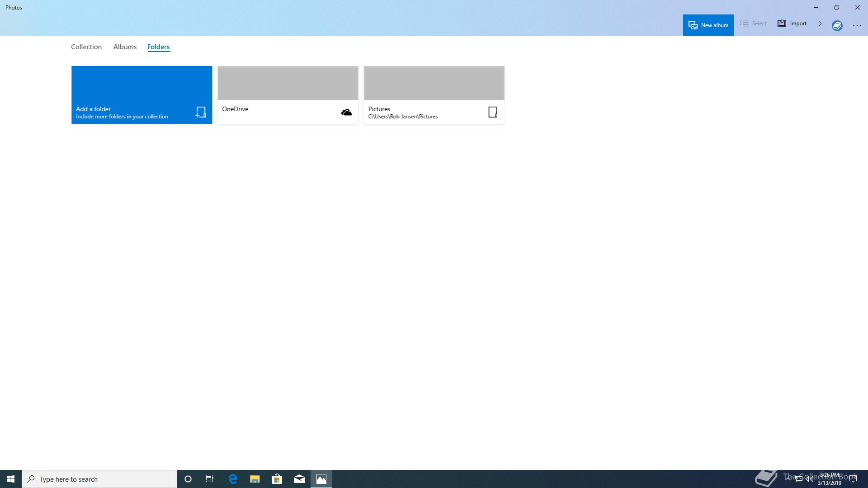Viewport: 868px width, 488px height.
Task: Open Microsoft Store from the taskbar
Action: tap(277, 479)
